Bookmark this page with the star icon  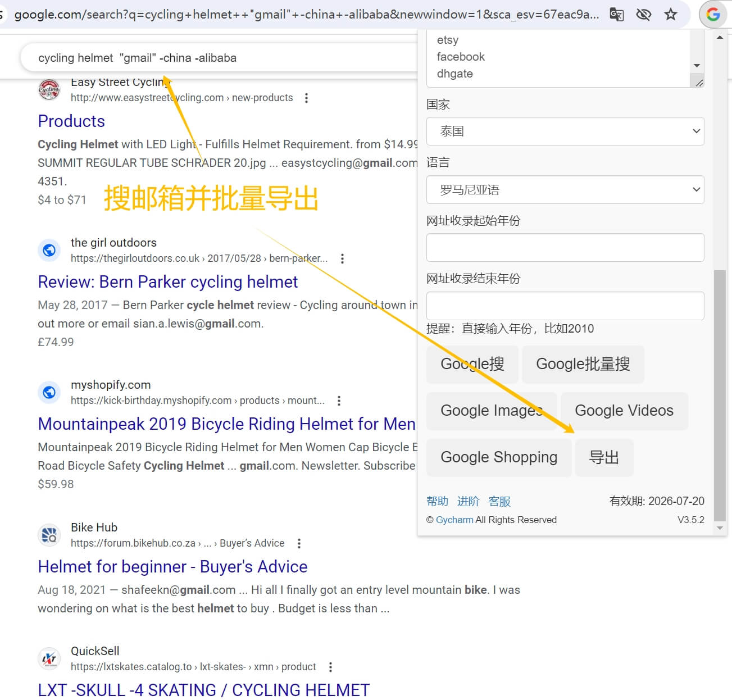point(671,15)
